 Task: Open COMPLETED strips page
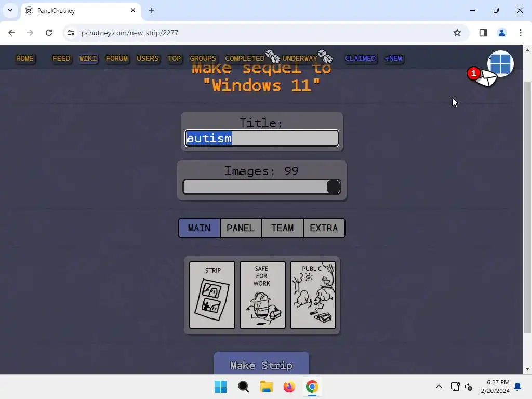click(x=245, y=58)
